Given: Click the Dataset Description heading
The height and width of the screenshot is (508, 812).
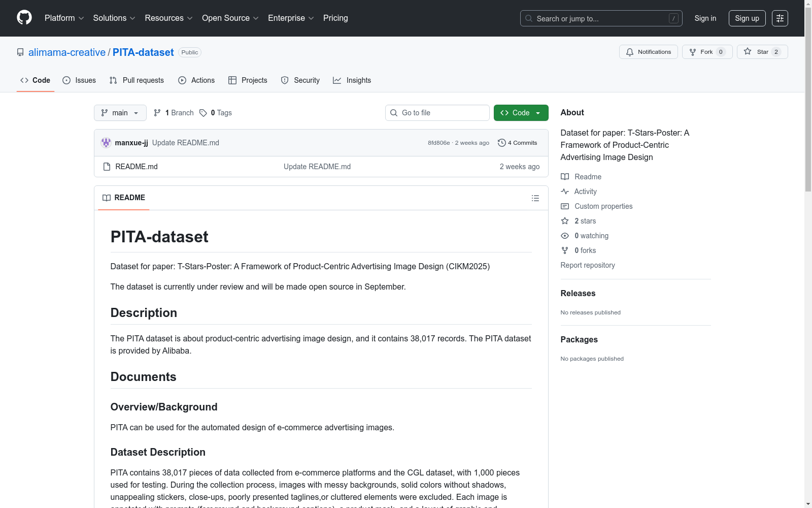Looking at the screenshot, I should coord(158,452).
